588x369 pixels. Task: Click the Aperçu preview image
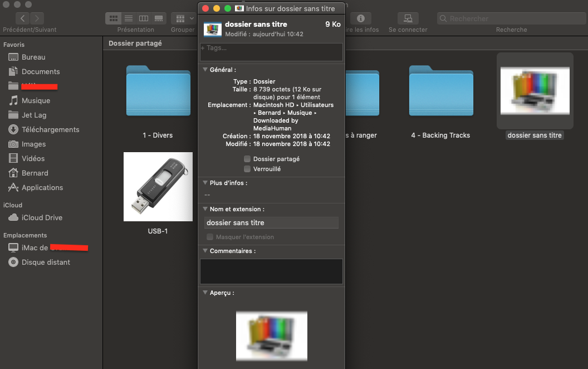click(272, 336)
